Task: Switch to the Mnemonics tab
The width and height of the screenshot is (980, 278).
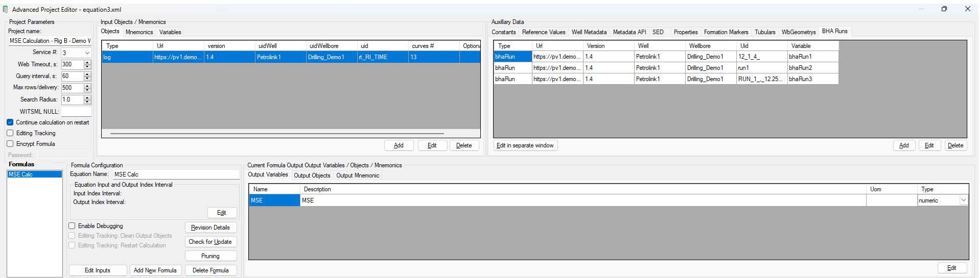Action: pos(139,32)
